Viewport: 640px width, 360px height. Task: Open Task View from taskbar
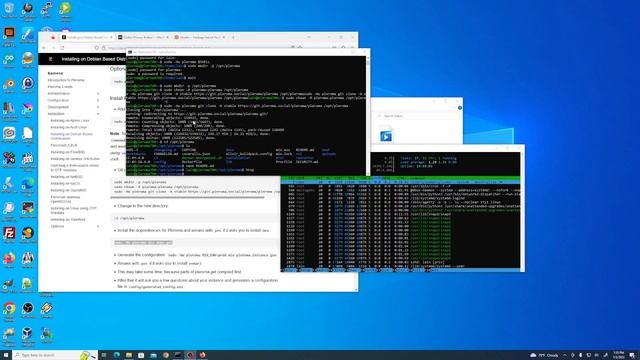tap(104, 355)
